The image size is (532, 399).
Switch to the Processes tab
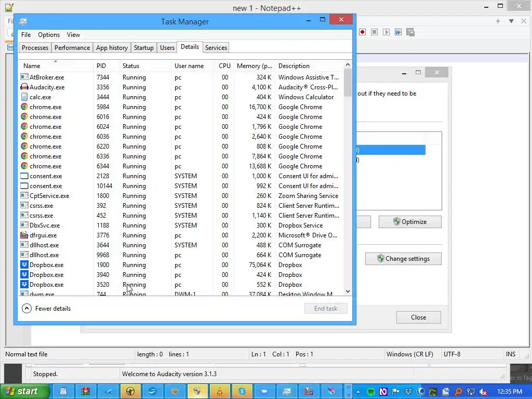tap(35, 47)
